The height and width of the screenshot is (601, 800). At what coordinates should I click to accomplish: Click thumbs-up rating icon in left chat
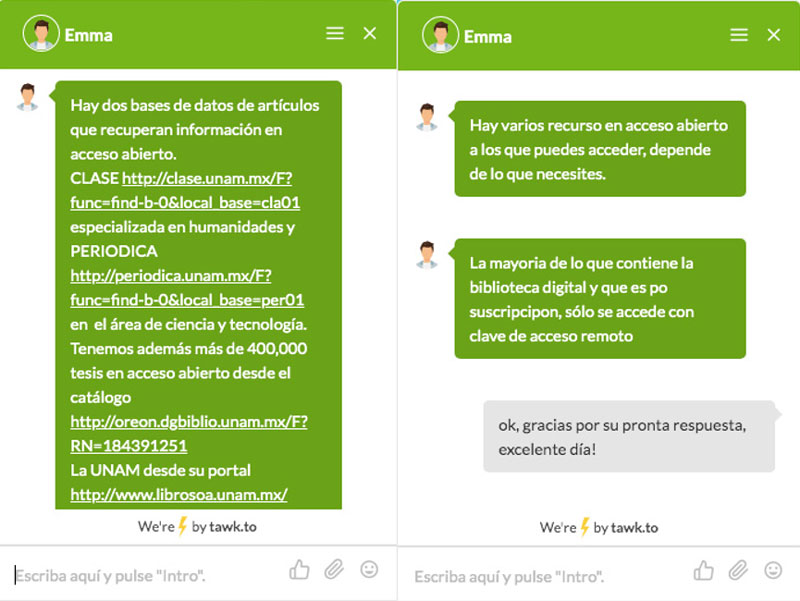pos(299,569)
